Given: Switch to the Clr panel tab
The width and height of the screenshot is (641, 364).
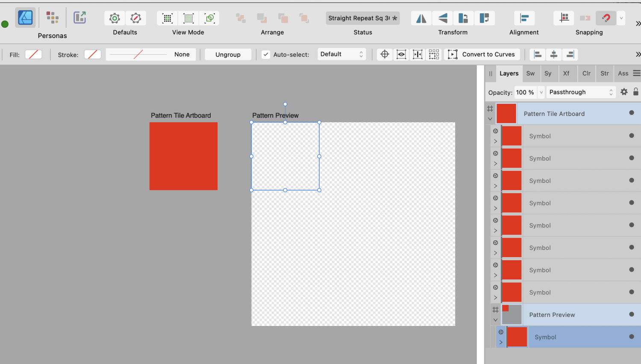Looking at the screenshot, I should pos(586,73).
